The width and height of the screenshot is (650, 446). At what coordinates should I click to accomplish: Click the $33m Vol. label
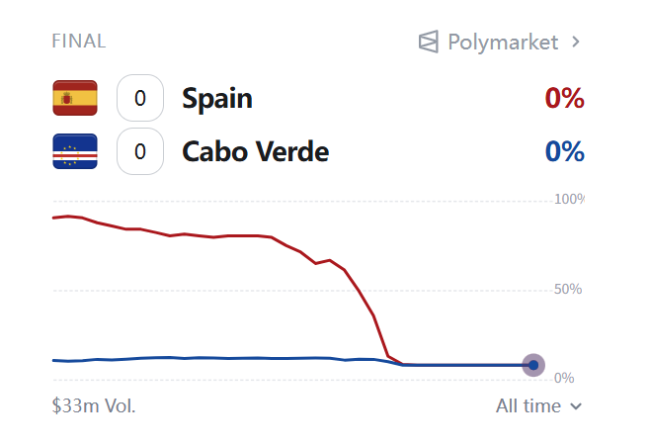[94, 406]
